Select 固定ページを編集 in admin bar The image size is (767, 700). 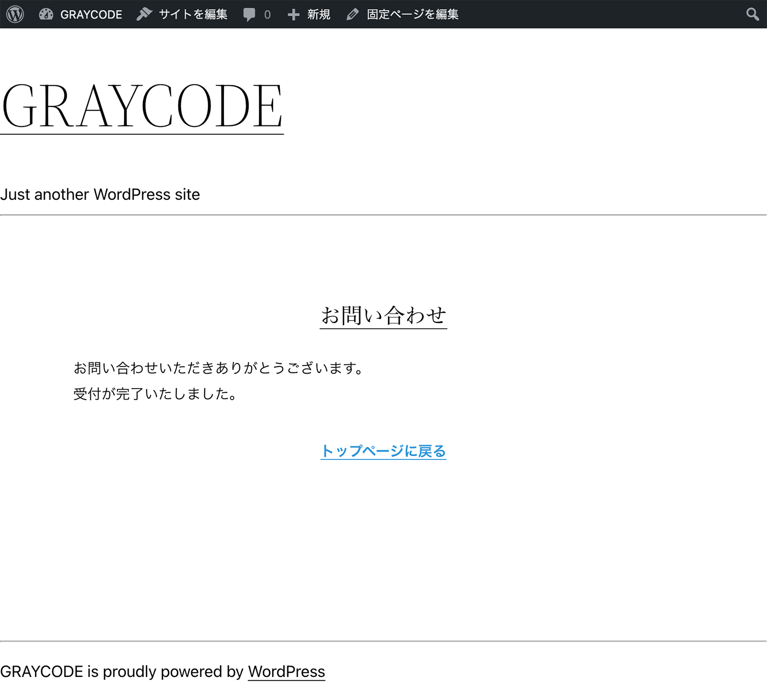[x=413, y=14]
